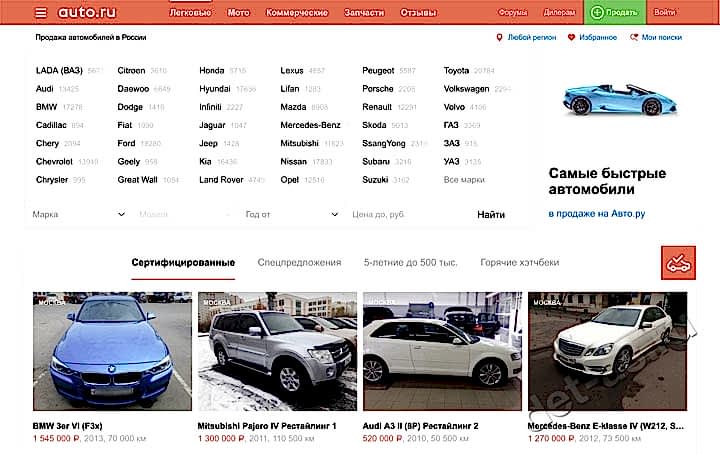Screen dimensions: 720x455
Task: Select the Kia brand link
Action: click(205, 162)
